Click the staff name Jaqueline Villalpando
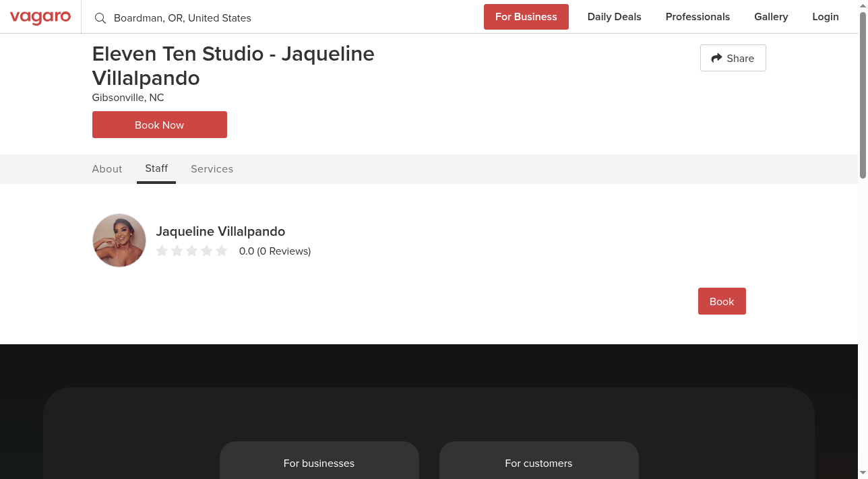This screenshot has width=868, height=479. click(220, 231)
